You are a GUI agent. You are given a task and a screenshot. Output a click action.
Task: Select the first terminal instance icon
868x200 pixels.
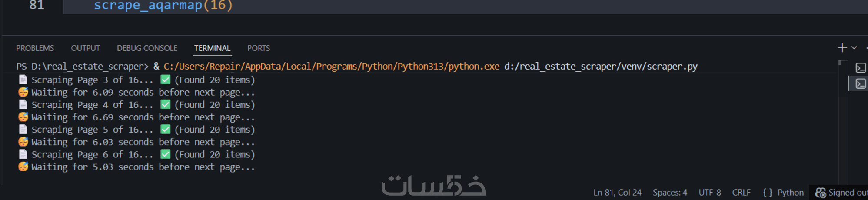coord(861,68)
